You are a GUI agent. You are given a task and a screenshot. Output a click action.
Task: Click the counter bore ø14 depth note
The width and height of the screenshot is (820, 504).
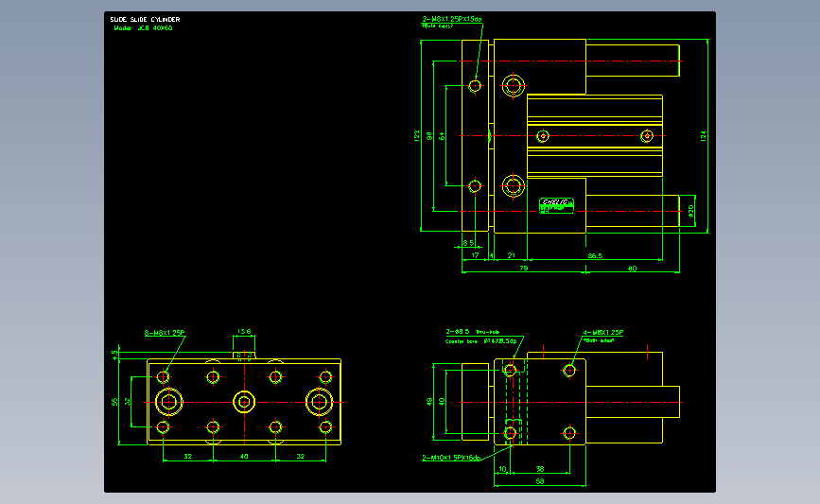tap(480, 340)
